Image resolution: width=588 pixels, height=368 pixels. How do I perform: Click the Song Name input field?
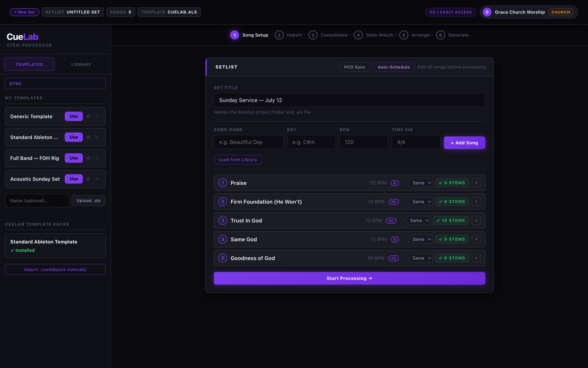coord(248,142)
